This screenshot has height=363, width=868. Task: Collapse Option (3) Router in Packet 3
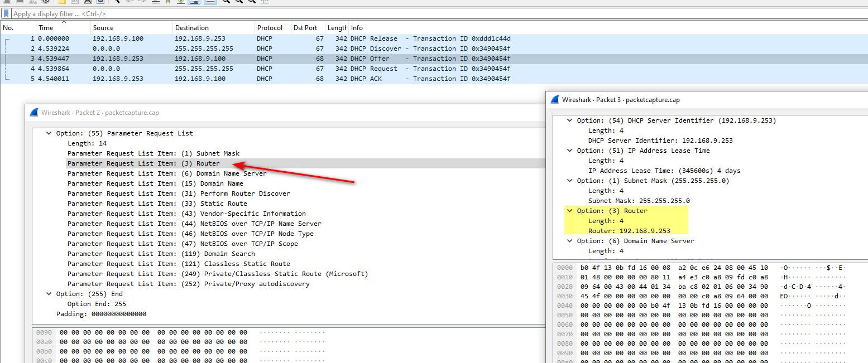570,211
